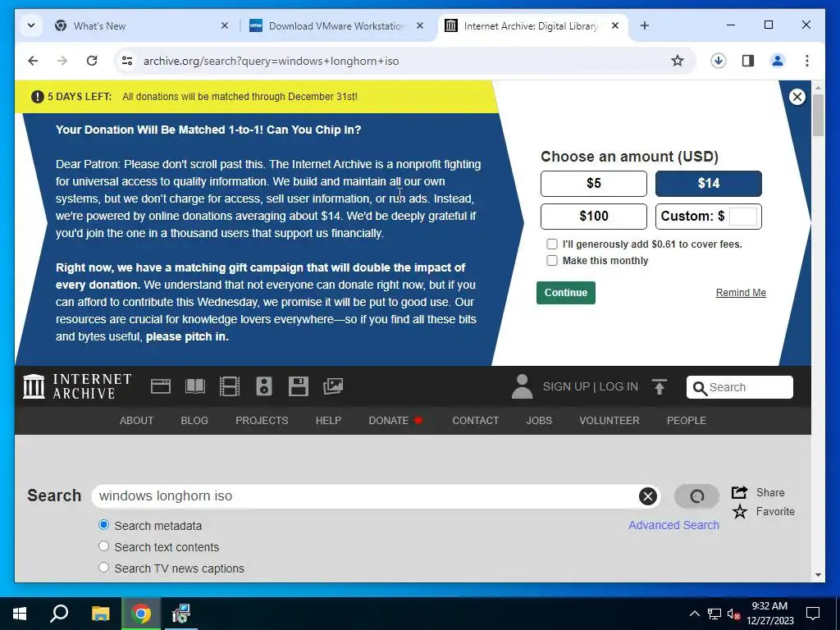Screen dimensions: 840x630
Task: Click the Favorite star icon
Action: click(x=740, y=512)
